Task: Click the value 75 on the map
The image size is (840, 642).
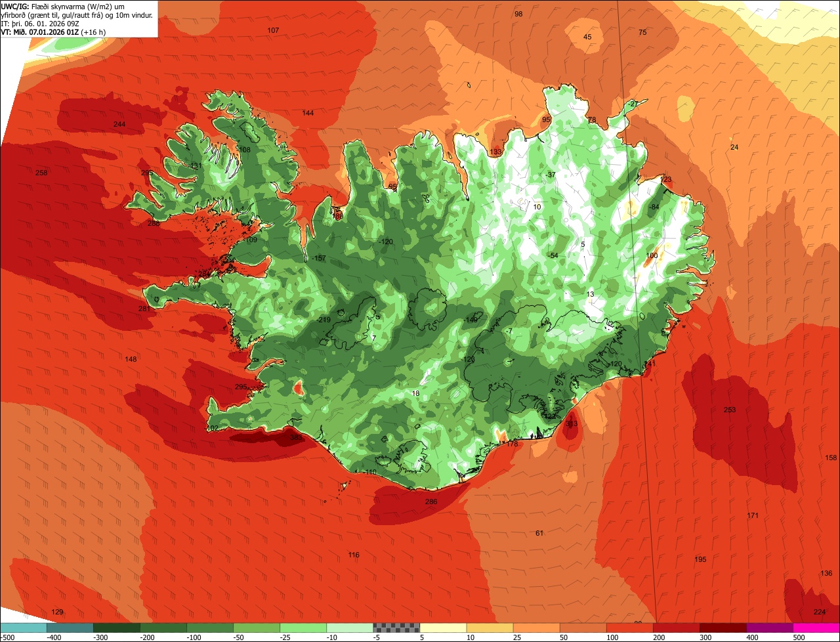Action: tap(642, 33)
